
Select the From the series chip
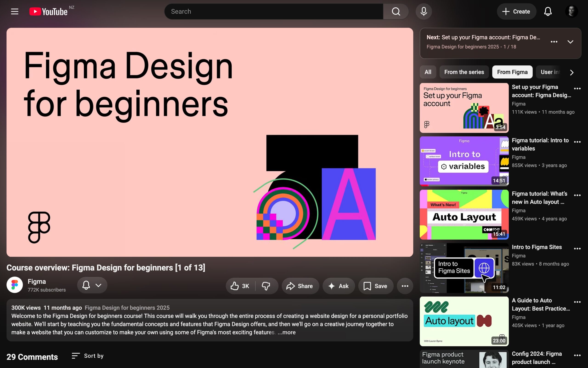[464, 72]
